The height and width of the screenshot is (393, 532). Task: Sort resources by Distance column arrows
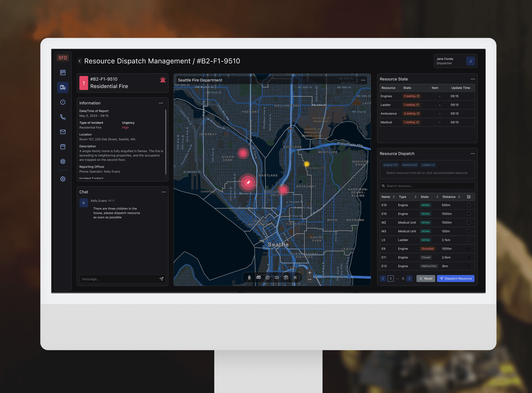(459, 197)
